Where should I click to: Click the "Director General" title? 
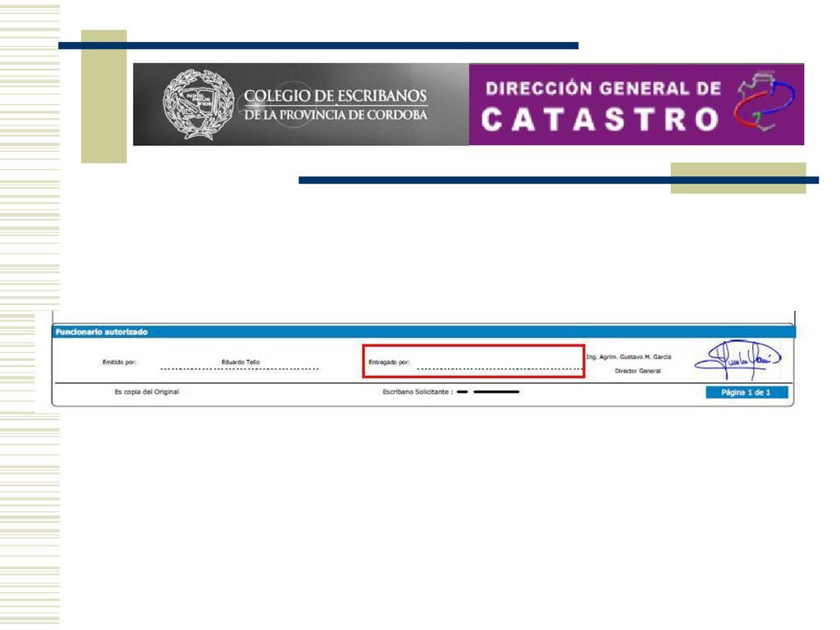pos(637,371)
